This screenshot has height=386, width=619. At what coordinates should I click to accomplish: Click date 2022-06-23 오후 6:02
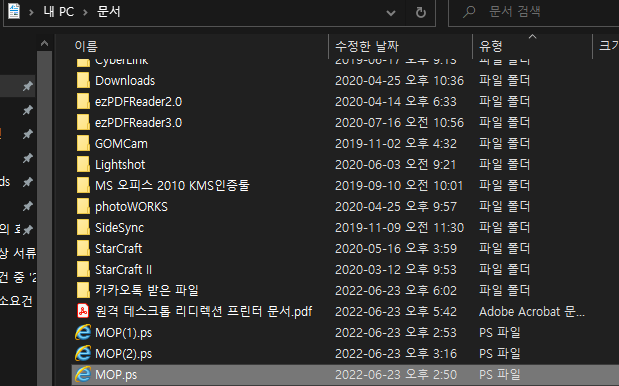[x=396, y=290]
